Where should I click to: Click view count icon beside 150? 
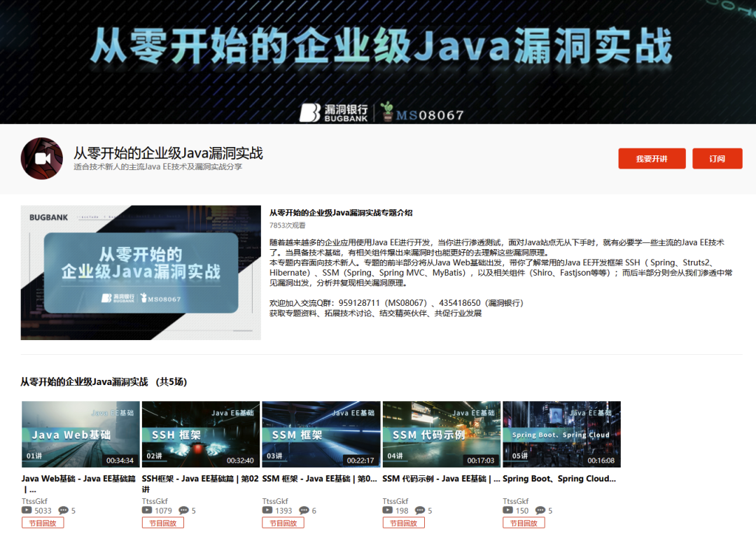click(507, 510)
